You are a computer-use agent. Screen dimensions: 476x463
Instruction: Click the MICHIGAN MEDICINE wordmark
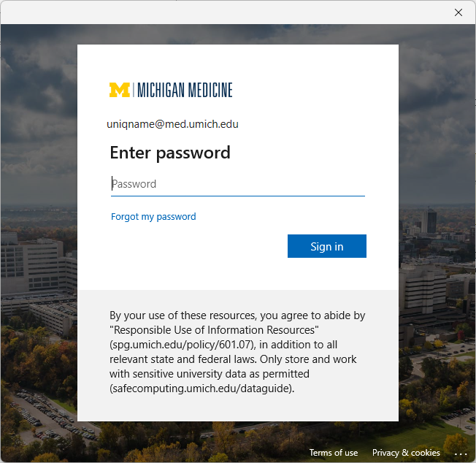185,90
